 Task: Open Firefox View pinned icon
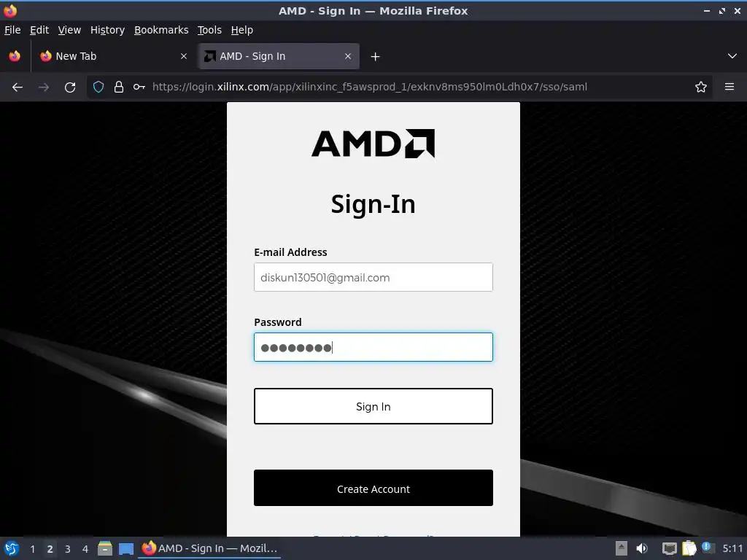[x=15, y=56]
